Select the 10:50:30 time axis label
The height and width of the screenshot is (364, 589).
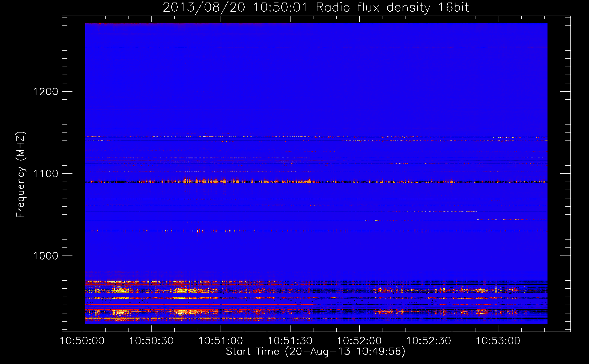(x=151, y=341)
